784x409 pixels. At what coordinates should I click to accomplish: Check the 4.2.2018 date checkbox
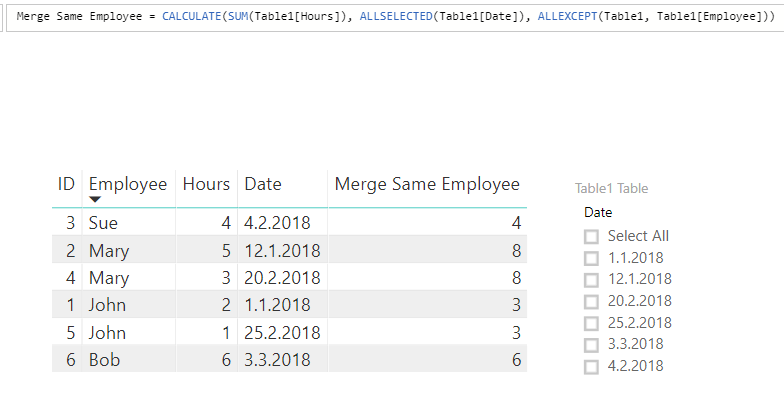coord(591,367)
